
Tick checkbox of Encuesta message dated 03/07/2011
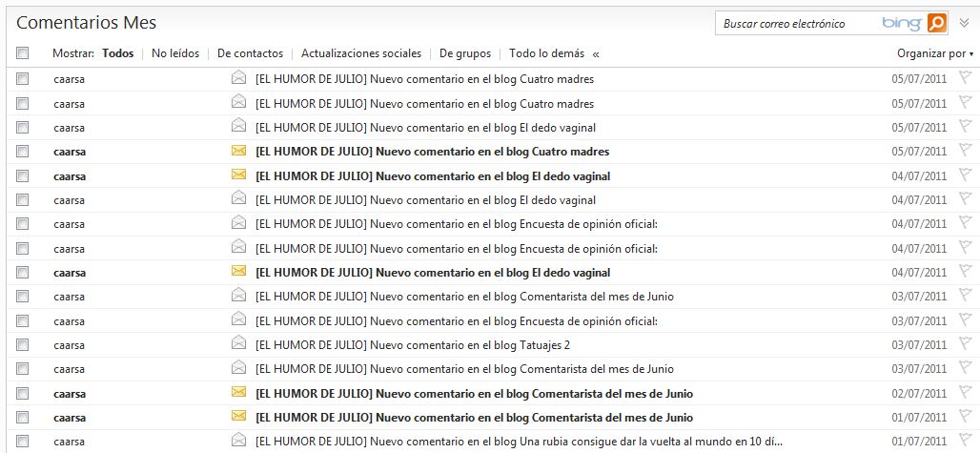(x=23, y=321)
